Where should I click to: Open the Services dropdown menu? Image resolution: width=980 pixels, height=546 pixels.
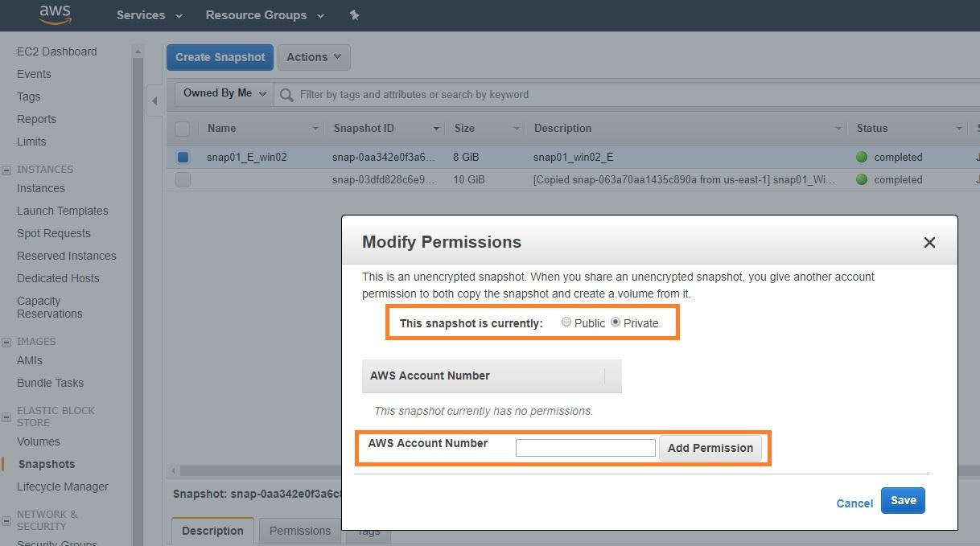149,15
